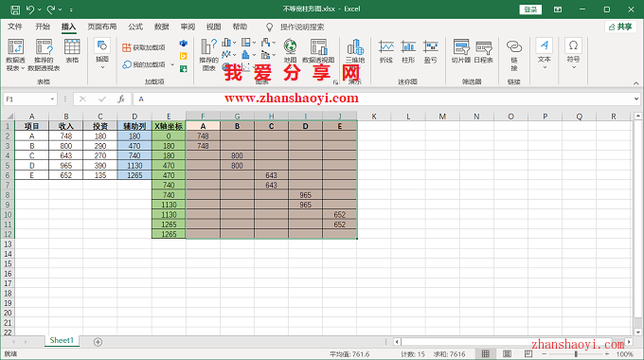Insert a Line sparkline (折线)
The height and width of the screenshot is (360, 644).
[x=386, y=51]
